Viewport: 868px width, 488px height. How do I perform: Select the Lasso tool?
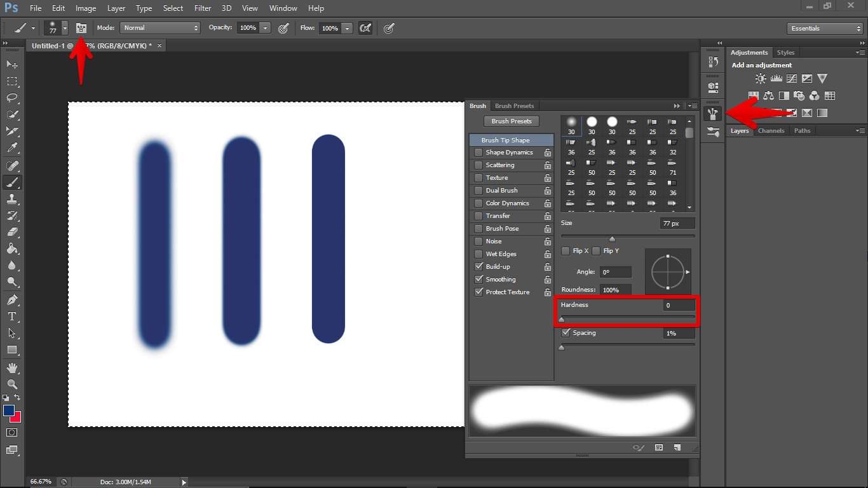point(12,98)
